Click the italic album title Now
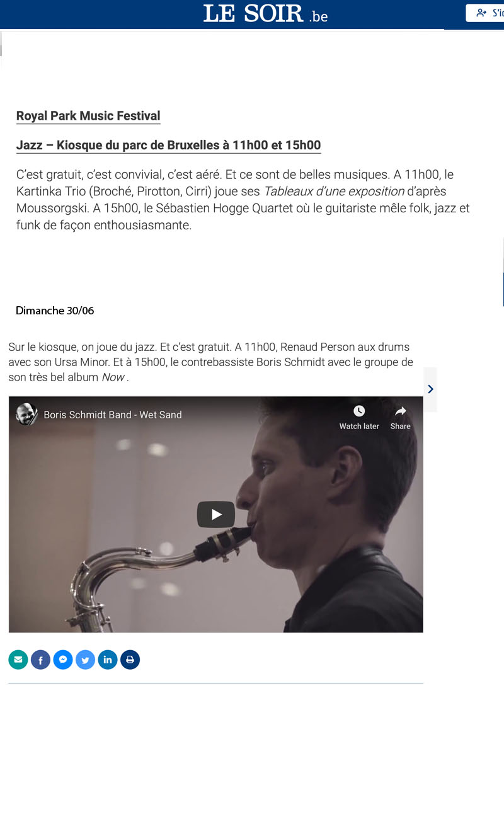Screen dimensions: 504x819 pos(113,377)
